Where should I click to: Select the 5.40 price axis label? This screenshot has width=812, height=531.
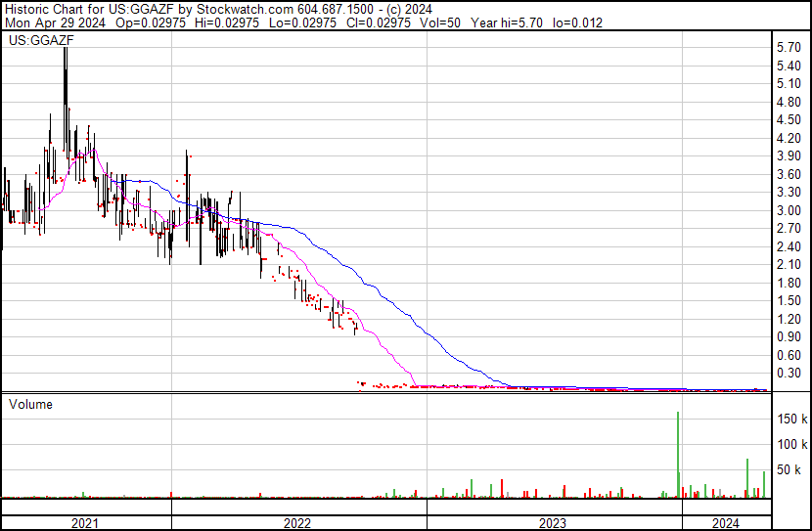(x=789, y=66)
